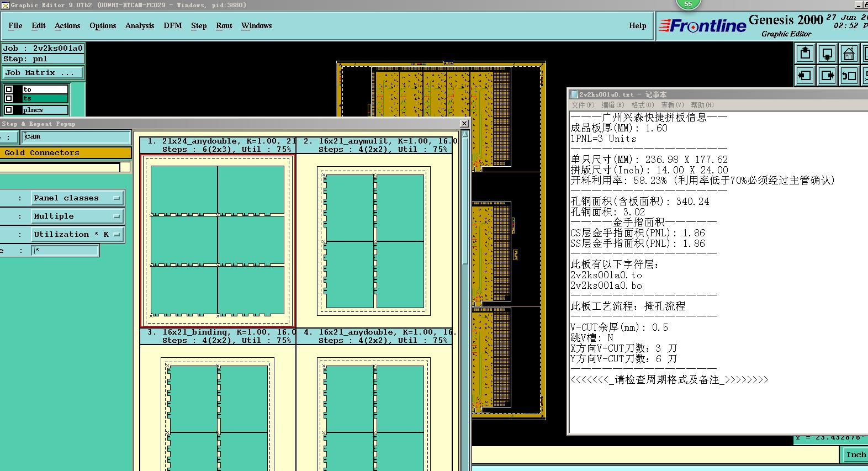Open the Panel classes dropdown
Viewport: 868px width, 471px height.
(x=77, y=198)
